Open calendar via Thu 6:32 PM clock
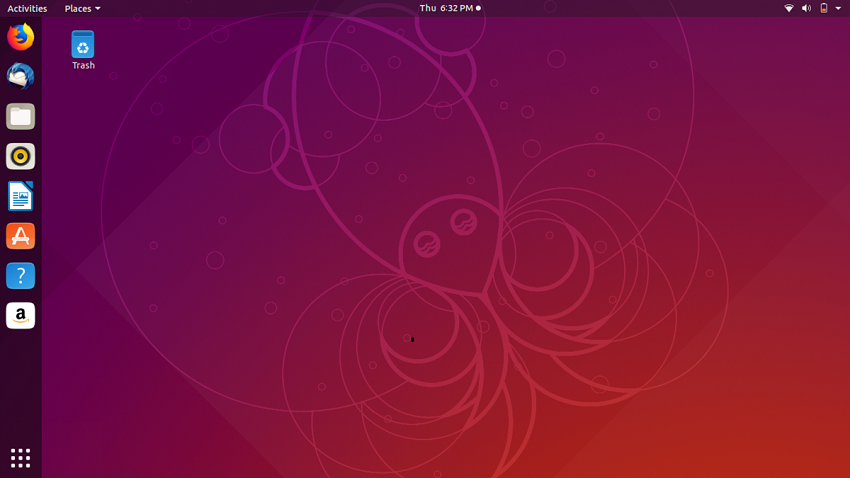Viewport: 850px width, 478px height. pos(446,8)
